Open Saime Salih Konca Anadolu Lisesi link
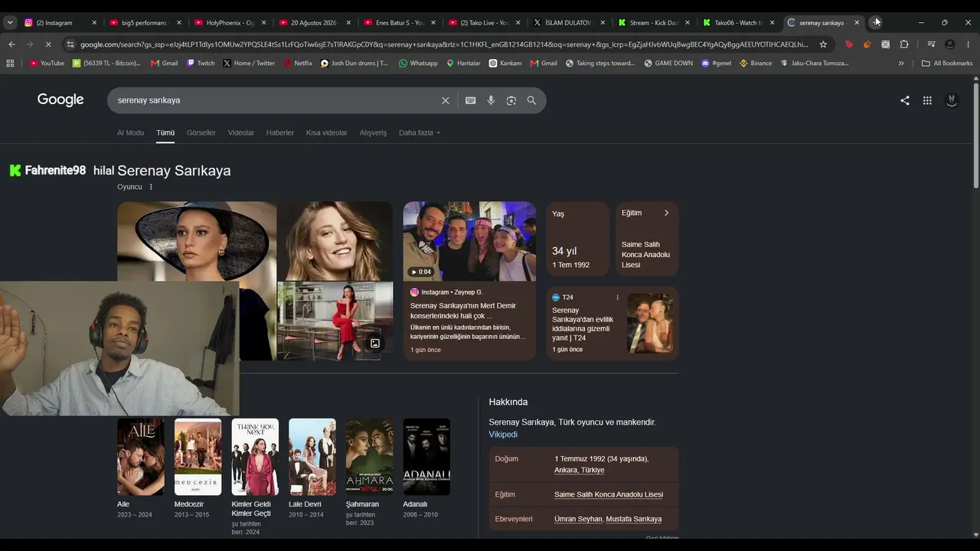 [609, 494]
